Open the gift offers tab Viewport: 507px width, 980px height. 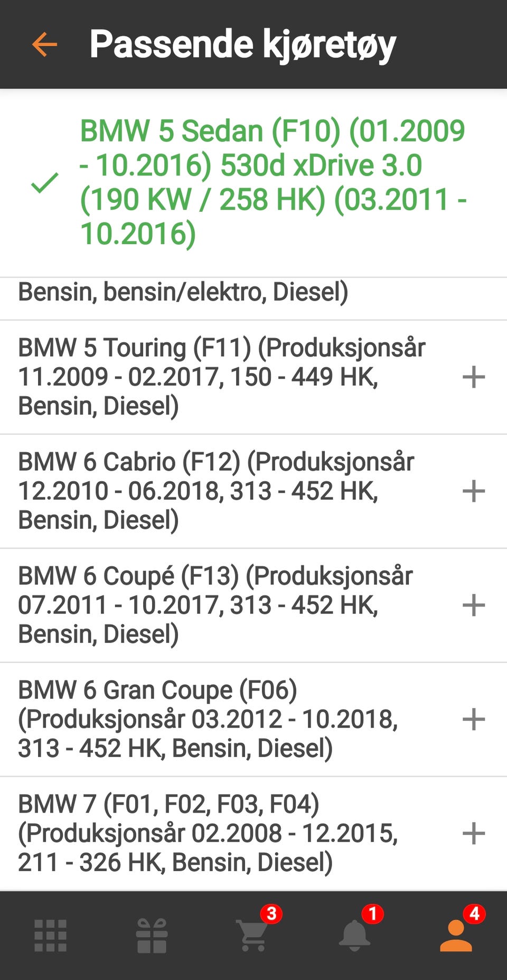[152, 936]
